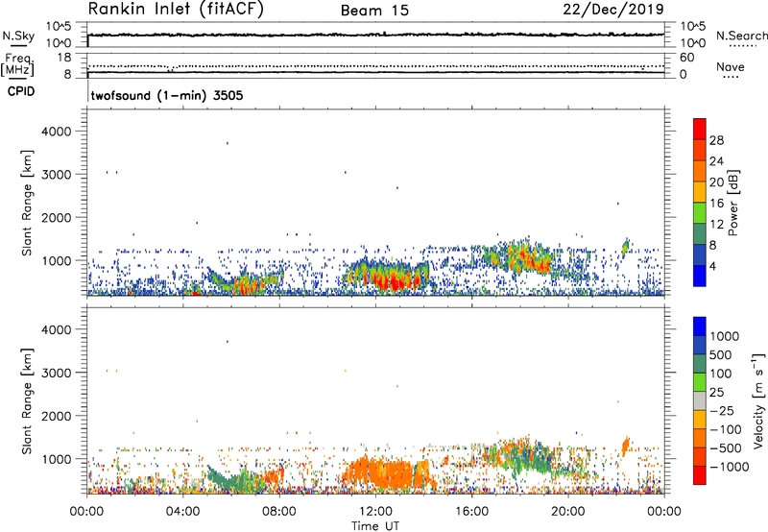This screenshot has height=532, width=768.
Task: Select the "04:00" time tick label
Action: point(183,512)
